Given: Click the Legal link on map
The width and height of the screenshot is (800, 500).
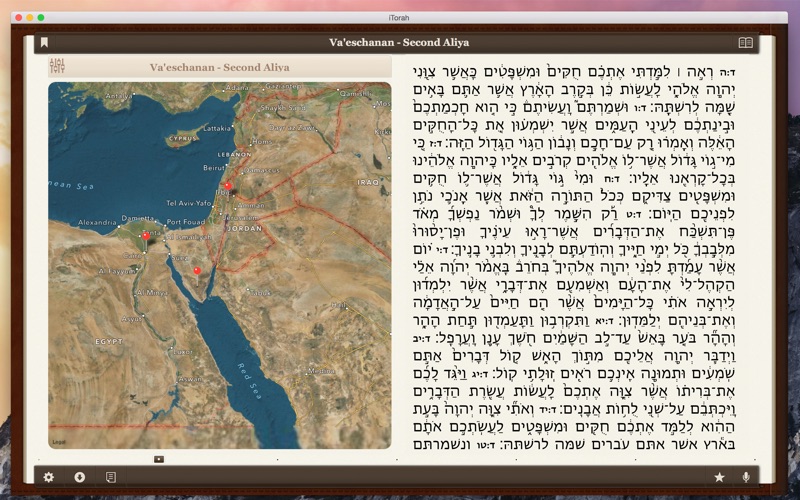Looking at the screenshot, I should (x=59, y=442).
